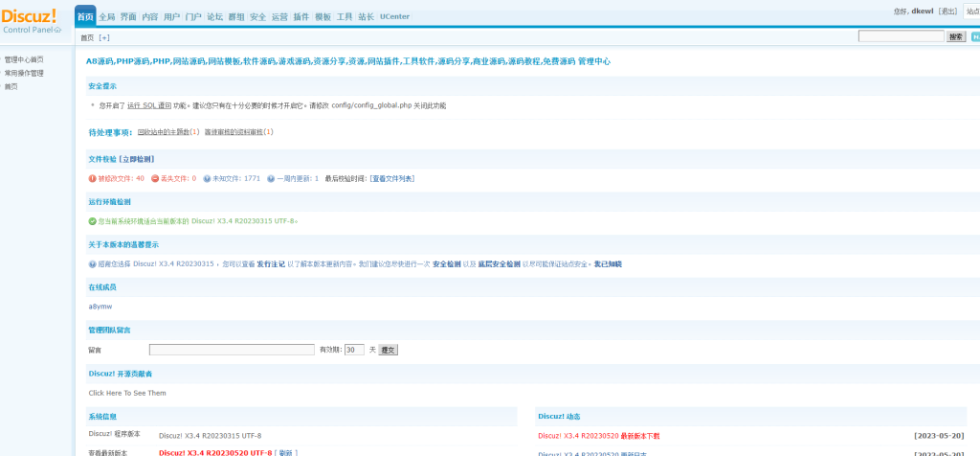Submit the team message with 提交
Viewport: 980px width, 456px height.
[x=389, y=351]
